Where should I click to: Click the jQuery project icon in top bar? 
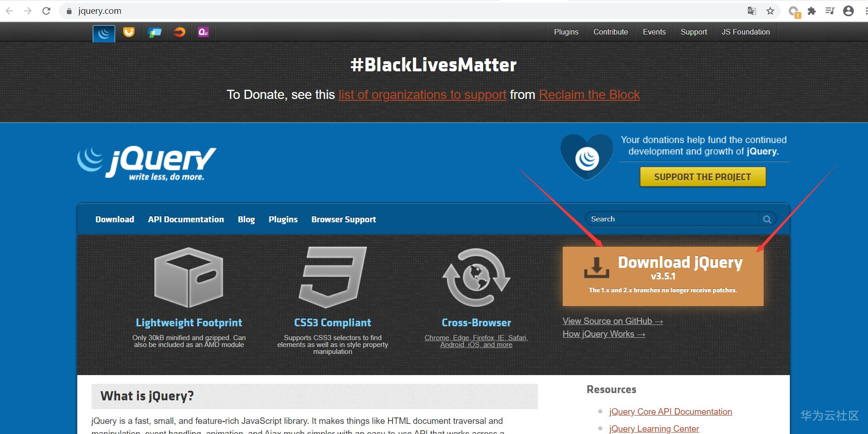pyautogui.click(x=104, y=33)
